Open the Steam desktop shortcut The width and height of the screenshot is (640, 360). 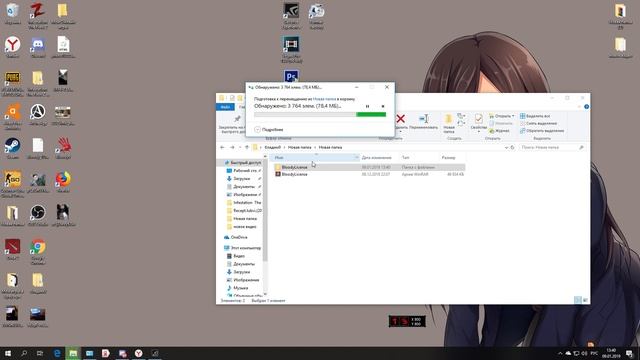pos(13,148)
